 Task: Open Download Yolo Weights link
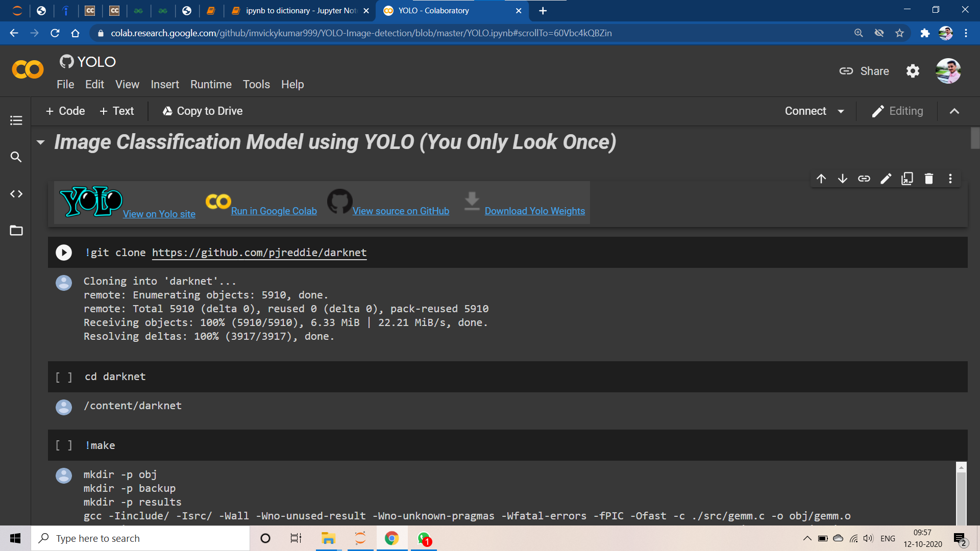534,211
